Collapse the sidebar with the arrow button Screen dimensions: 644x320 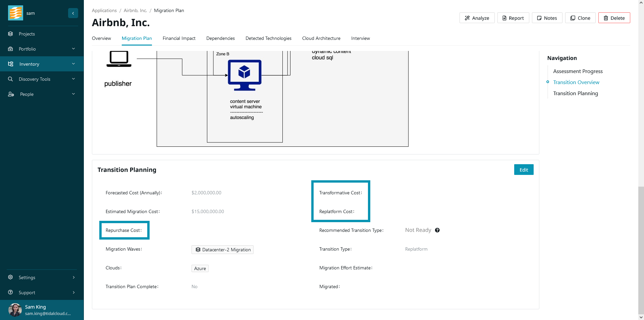coord(73,13)
